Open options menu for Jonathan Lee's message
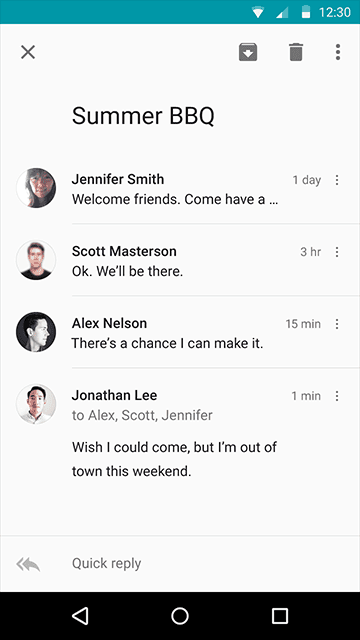360x640 pixels. 337,396
